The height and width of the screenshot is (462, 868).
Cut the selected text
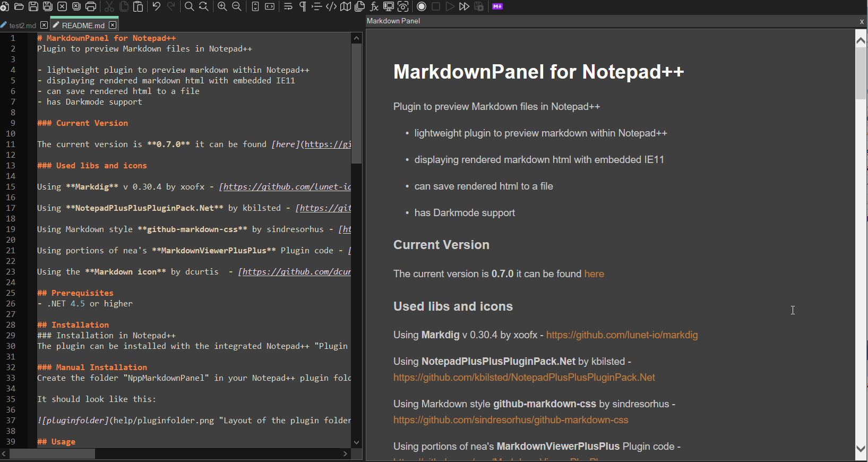coord(109,6)
